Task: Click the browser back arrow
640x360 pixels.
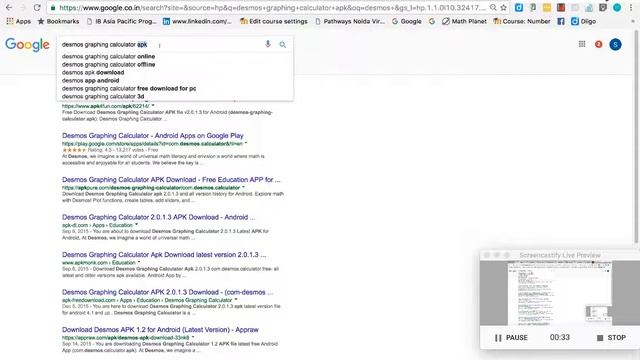Action: (x=9, y=7)
